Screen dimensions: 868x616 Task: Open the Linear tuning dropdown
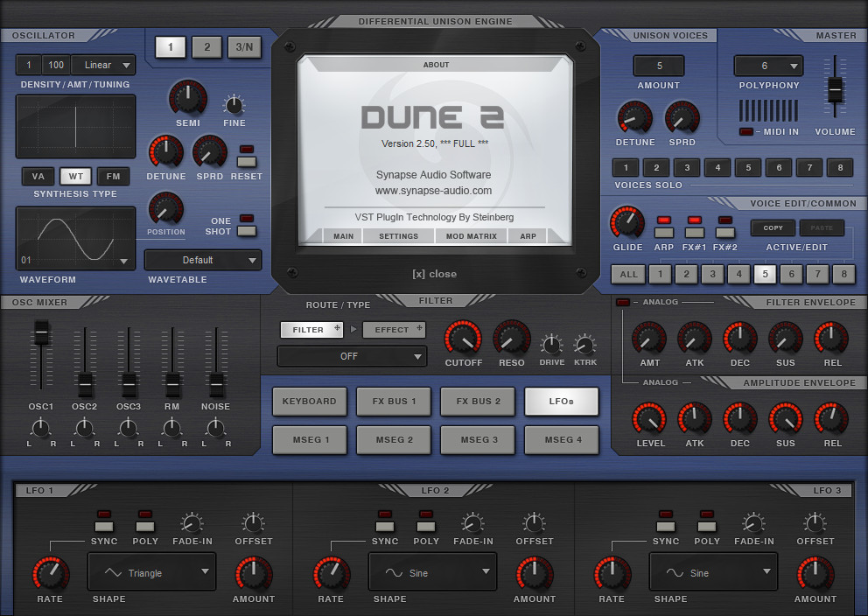tap(103, 66)
